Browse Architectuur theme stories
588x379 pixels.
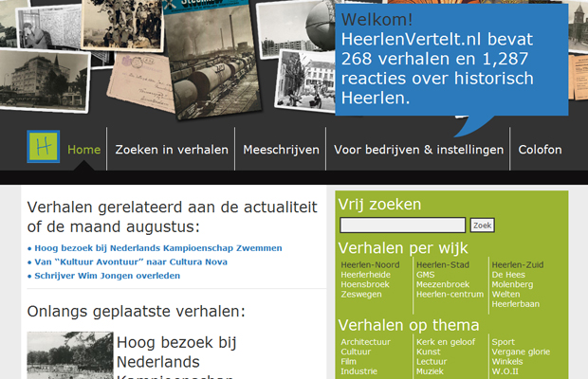tap(365, 342)
